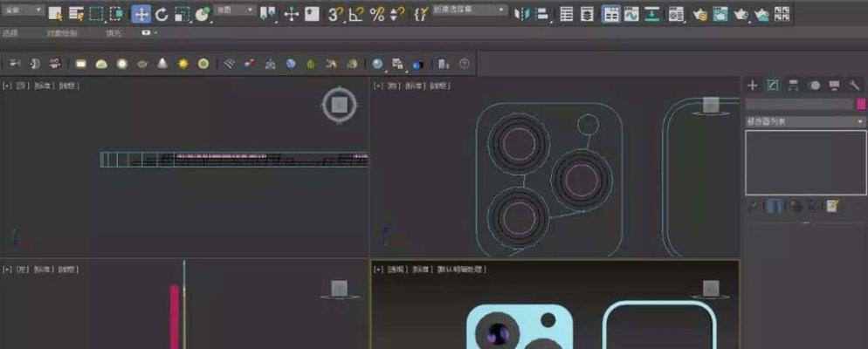Viewport: 868px width, 349px height.
Task: Open Render Setup
Action: click(x=700, y=14)
